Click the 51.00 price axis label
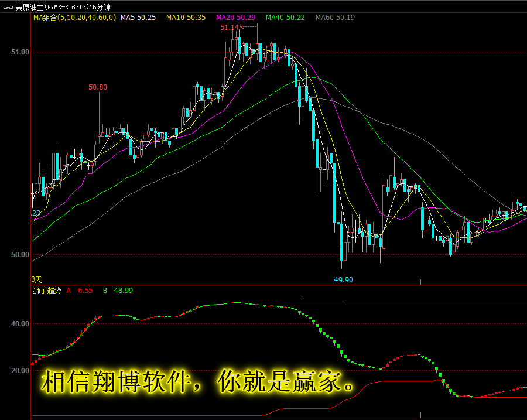The image size is (527, 420). [x=20, y=52]
